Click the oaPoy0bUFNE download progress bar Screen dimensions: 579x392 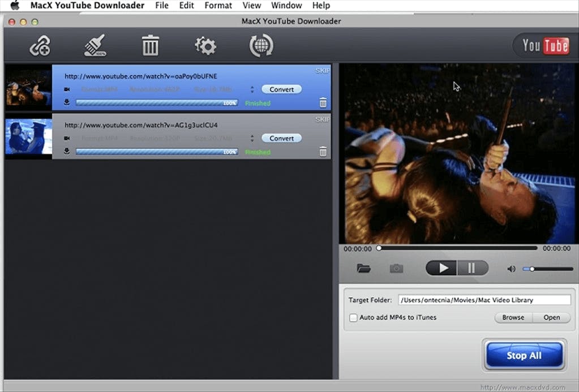(x=157, y=102)
